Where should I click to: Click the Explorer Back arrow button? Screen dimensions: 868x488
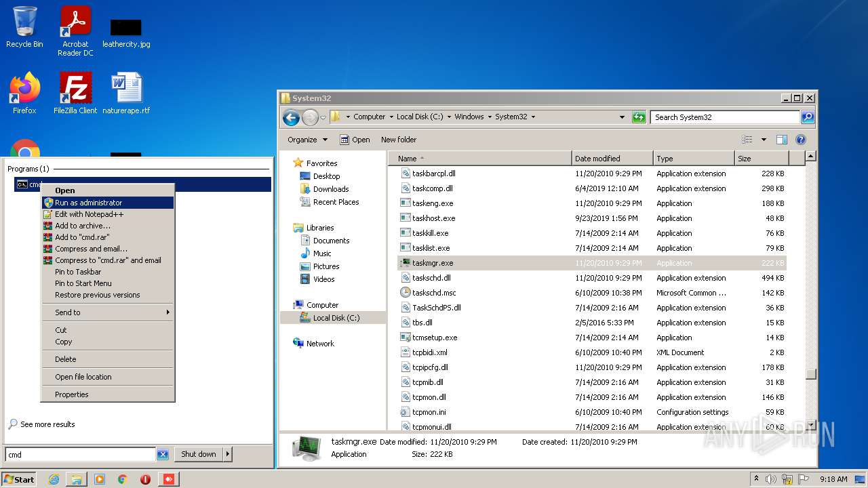click(291, 117)
